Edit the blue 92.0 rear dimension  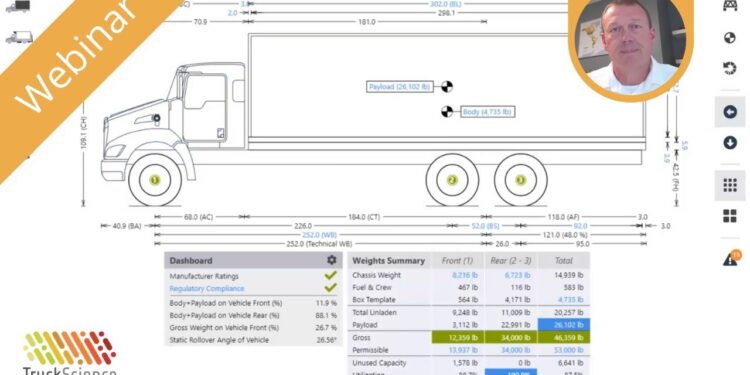tap(580, 226)
